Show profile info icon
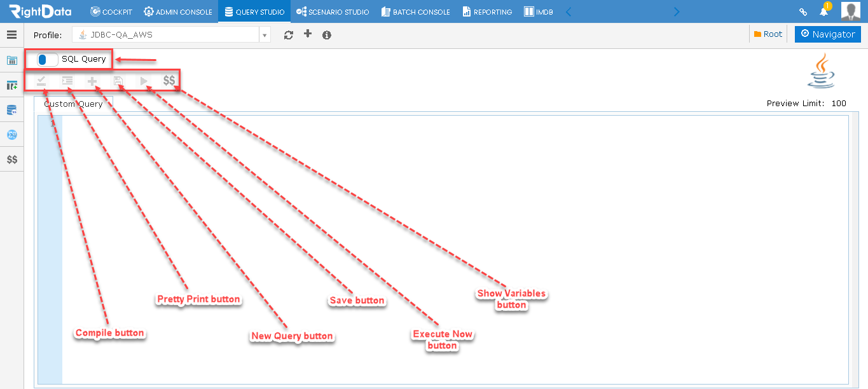This screenshot has height=389, width=868. click(327, 35)
